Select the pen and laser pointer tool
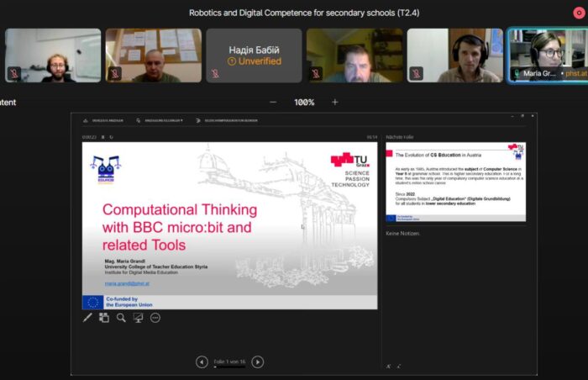Screen dimensions: 588x380 click(87, 318)
